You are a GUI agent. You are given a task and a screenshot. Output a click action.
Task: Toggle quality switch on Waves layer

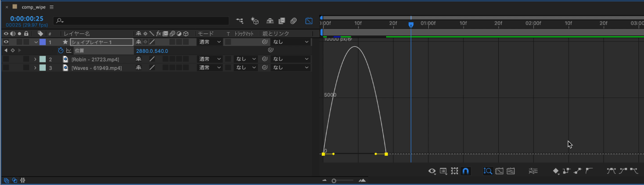[x=152, y=67]
